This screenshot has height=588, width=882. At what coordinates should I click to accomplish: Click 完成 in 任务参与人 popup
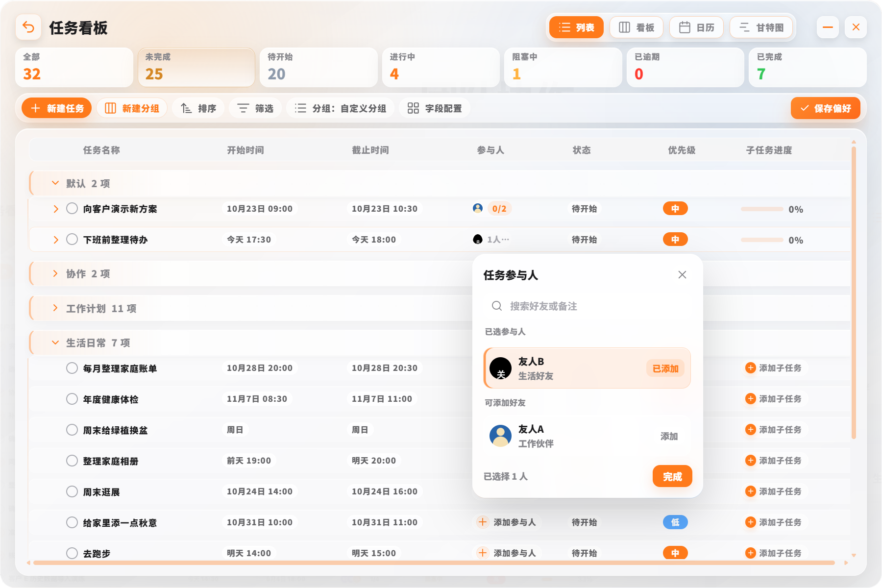point(672,476)
